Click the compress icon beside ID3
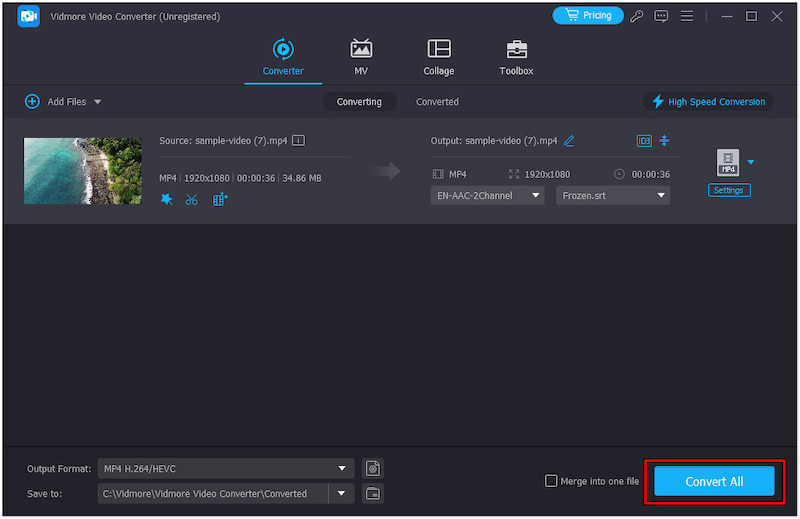 pyautogui.click(x=664, y=141)
